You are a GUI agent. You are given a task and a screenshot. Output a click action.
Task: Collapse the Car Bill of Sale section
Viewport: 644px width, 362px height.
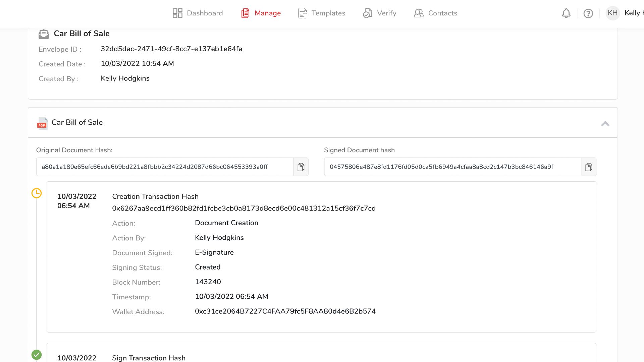[605, 124]
